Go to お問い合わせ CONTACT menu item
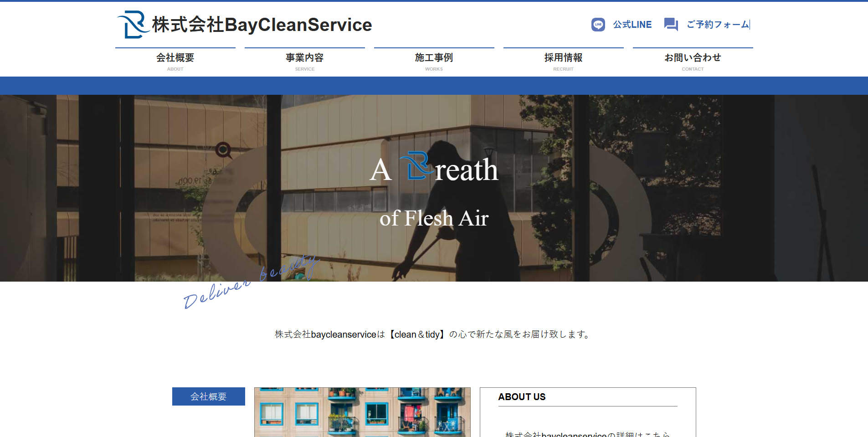868x437 pixels. click(693, 62)
